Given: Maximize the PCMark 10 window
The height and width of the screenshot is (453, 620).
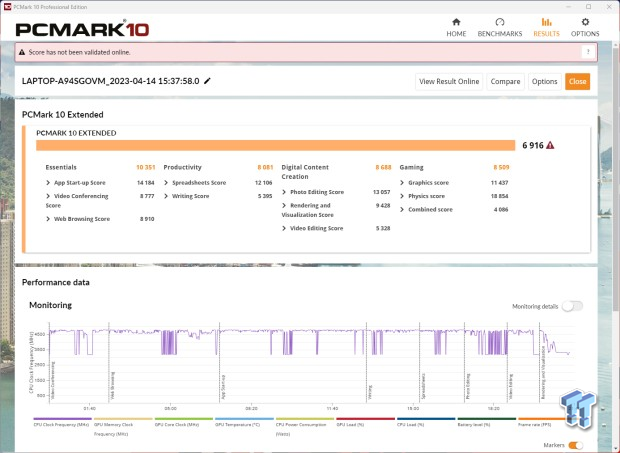Looking at the screenshot, I should click(588, 7).
